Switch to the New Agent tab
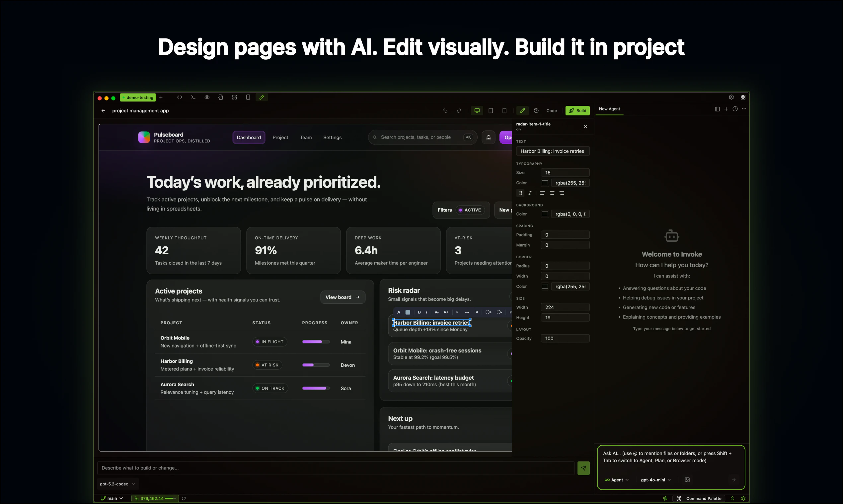843x504 pixels. click(x=609, y=109)
